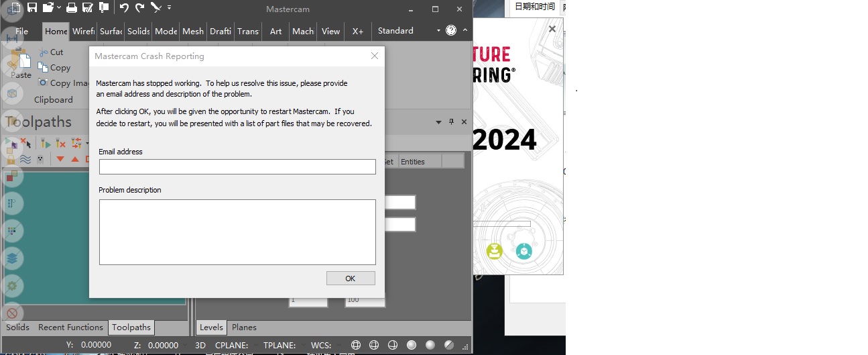This screenshot has height=355, width=868.
Task: Click the regenerate dirty operations icon with red X
Action: coord(60,143)
